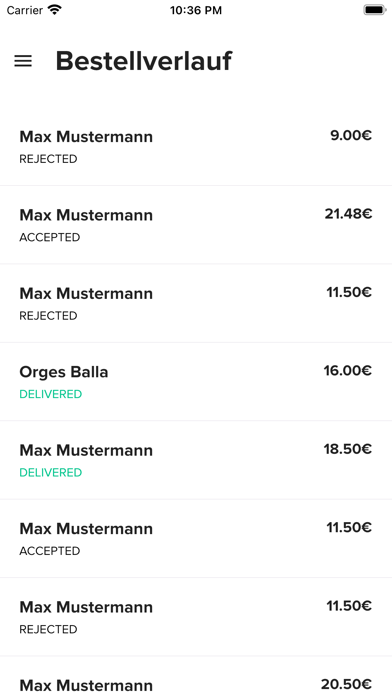Click the REJECTED label of the first order
Image resolution: width=392 pixels, height=696 pixels.
[48, 159]
